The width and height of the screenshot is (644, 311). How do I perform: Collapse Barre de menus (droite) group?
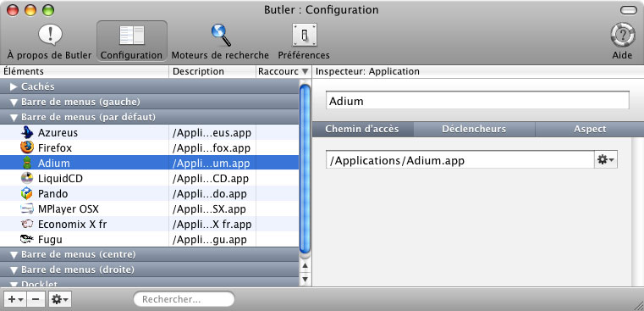click(14, 270)
